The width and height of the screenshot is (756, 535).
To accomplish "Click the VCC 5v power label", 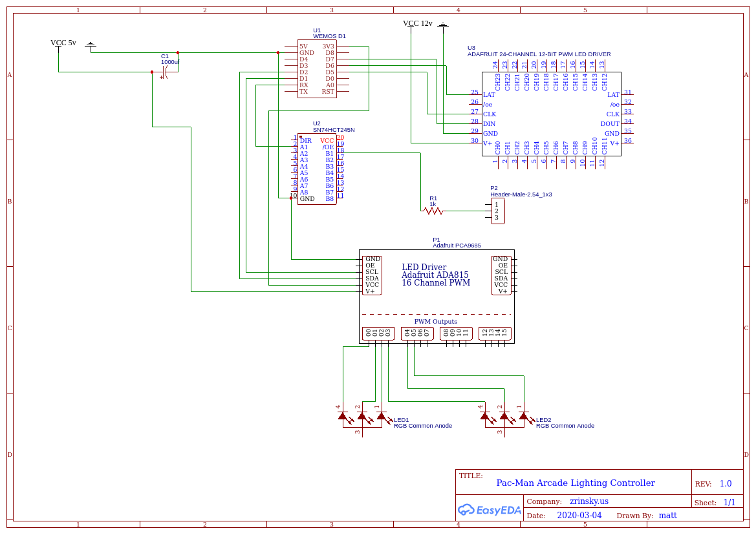I will pyautogui.click(x=63, y=43).
